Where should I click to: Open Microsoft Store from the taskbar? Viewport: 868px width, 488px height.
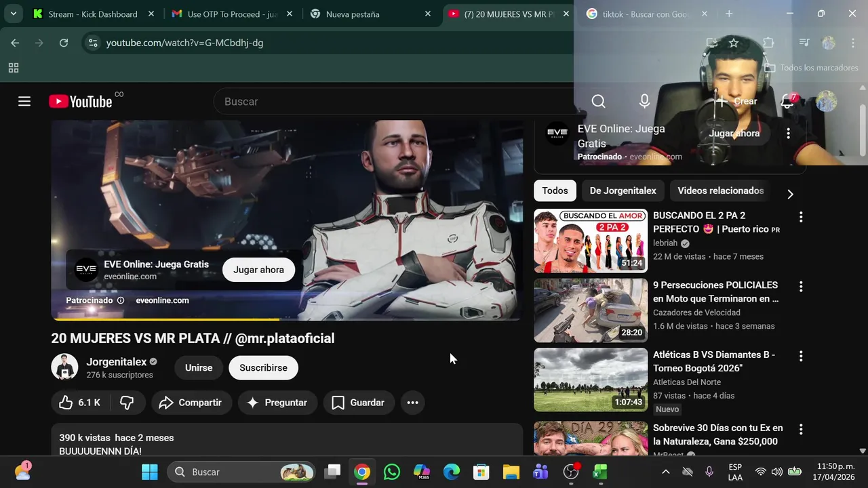click(x=481, y=472)
